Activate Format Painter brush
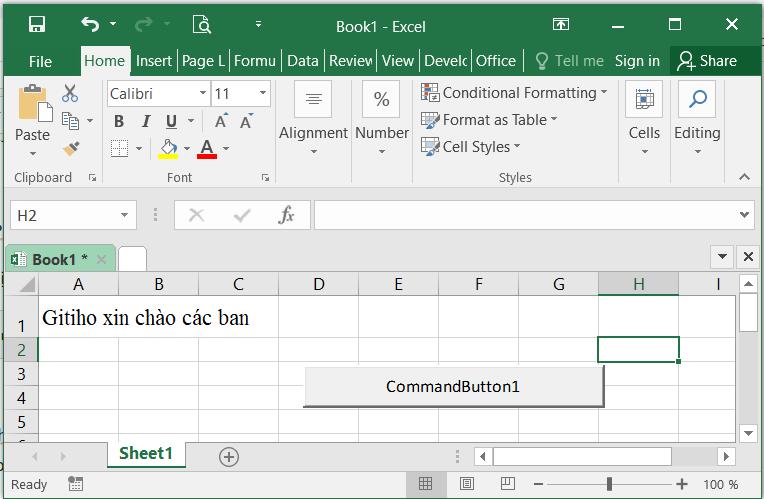This screenshot has width=764, height=499. pos(71,149)
